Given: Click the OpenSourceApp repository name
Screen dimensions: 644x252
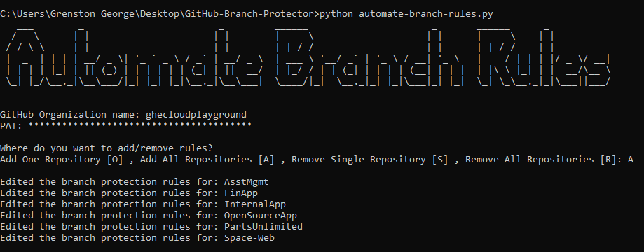Looking at the screenshot, I should 261,216.
